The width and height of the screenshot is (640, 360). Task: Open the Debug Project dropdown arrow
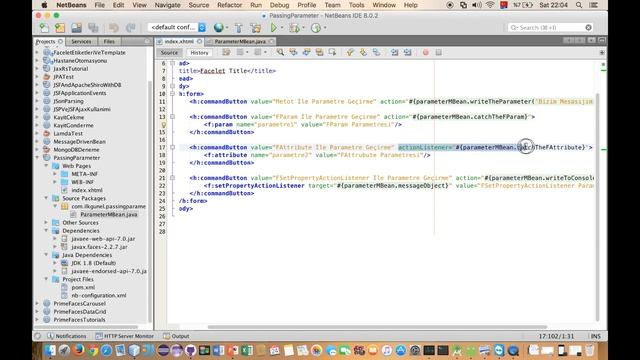coord(304,28)
